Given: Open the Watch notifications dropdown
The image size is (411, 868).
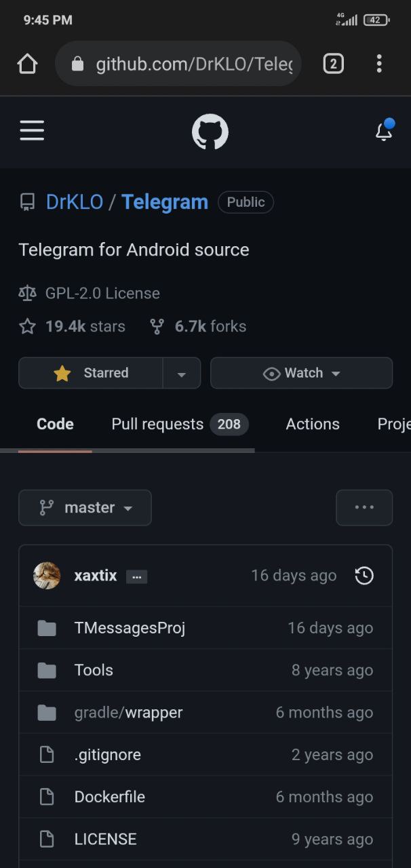Looking at the screenshot, I should (x=301, y=373).
